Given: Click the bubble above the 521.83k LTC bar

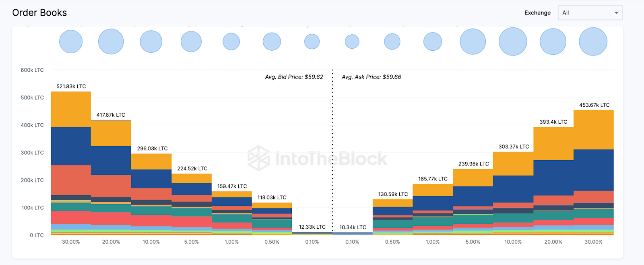Looking at the screenshot, I should pyautogui.click(x=71, y=41).
